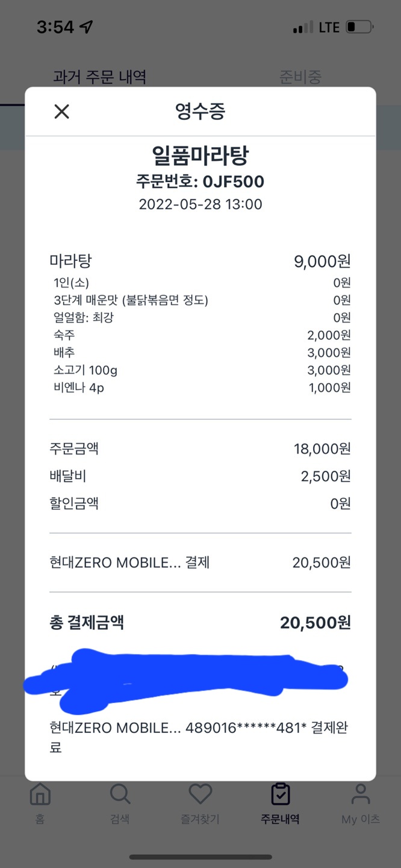401x868 pixels.
Task: Switch to the 과거 주문 내역 tab
Action: [x=100, y=77]
